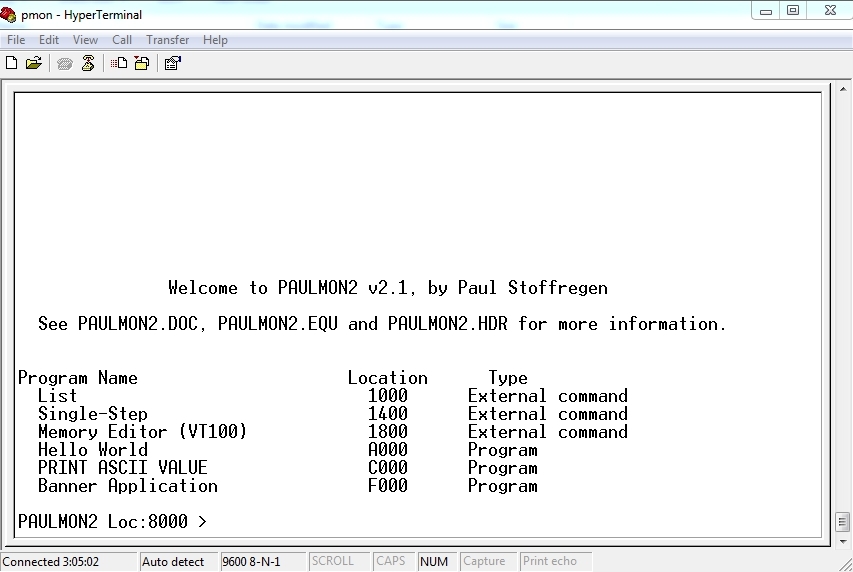Click 'External command' type in List row
Image resolution: width=853 pixels, height=572 pixels.
click(x=548, y=396)
